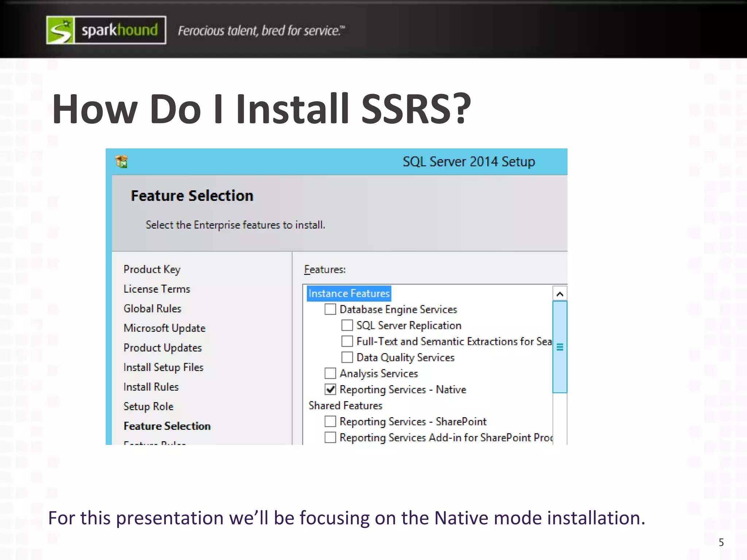
Task: Check Reporting Services Add-in for SharePoint
Action: [x=330, y=437]
